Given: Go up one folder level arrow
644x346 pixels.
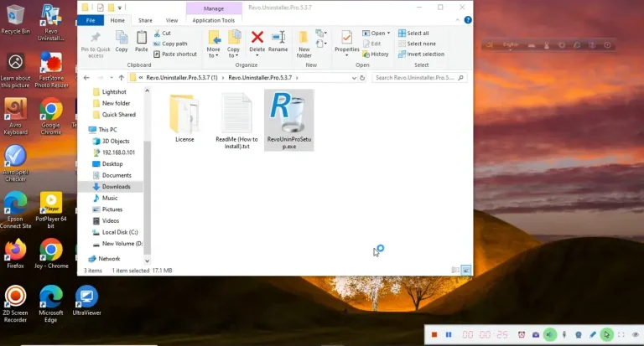Looking at the screenshot, I should (x=121, y=78).
